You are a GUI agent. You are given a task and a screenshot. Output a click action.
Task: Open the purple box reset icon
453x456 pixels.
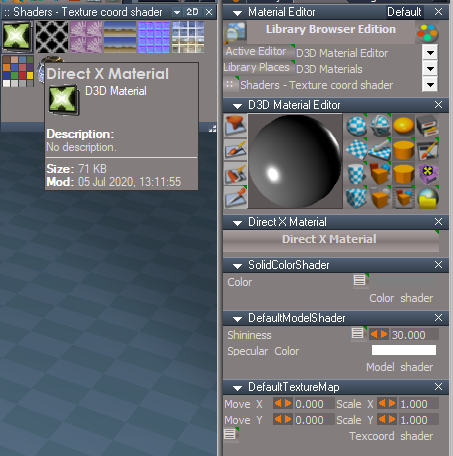[428, 174]
